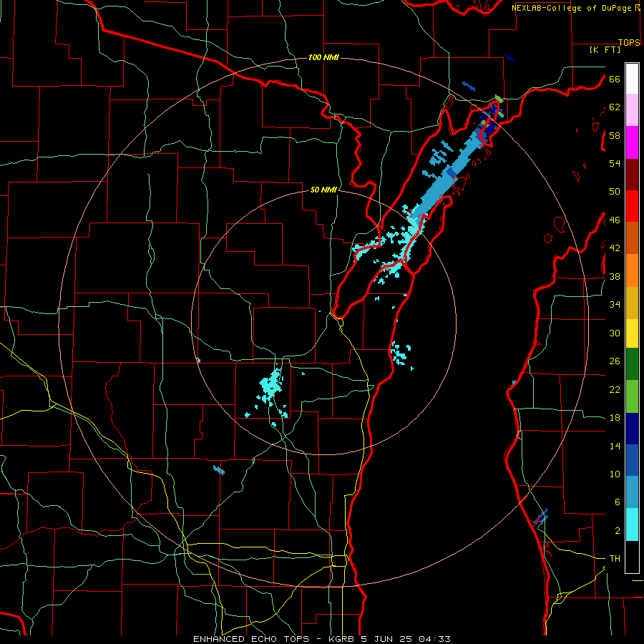Viewport: 644px width, 644px height.
Task: Click the 46 legend value
Action: (615, 220)
